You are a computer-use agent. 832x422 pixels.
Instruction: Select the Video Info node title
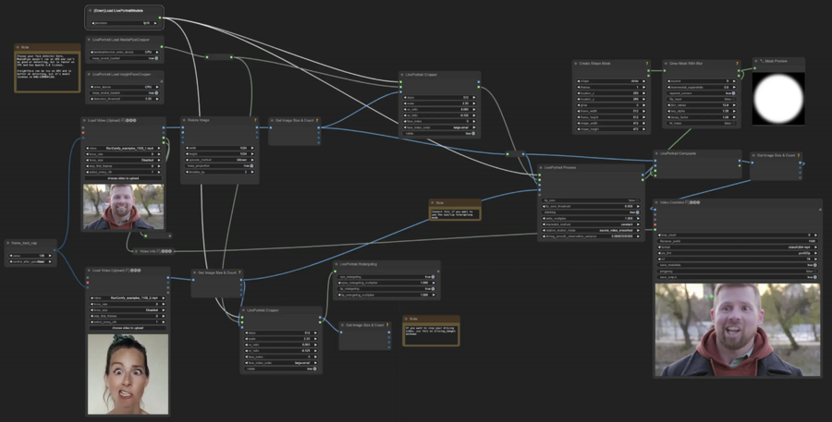(x=148, y=252)
